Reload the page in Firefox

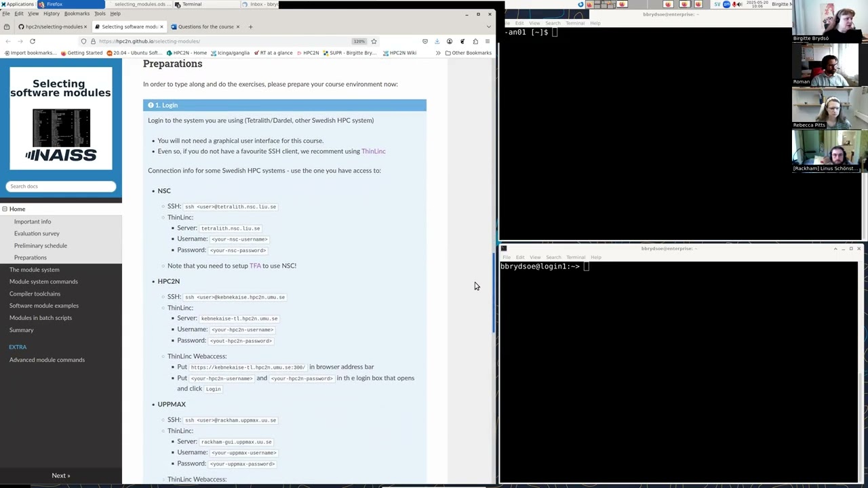(32, 41)
